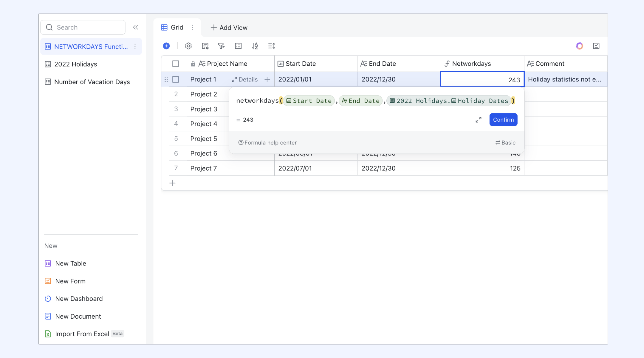Click the 2022 Holidays.Holiday Dates formula token
Screen dimensions: 644x358
click(x=449, y=101)
